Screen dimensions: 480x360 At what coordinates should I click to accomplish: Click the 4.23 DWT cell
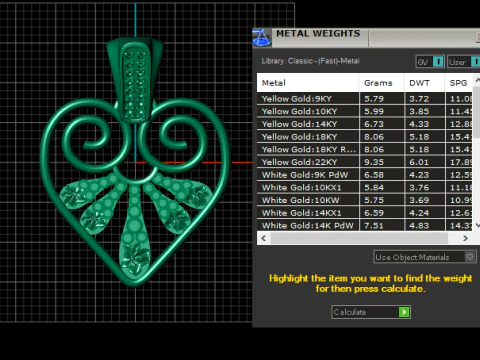coord(425,175)
